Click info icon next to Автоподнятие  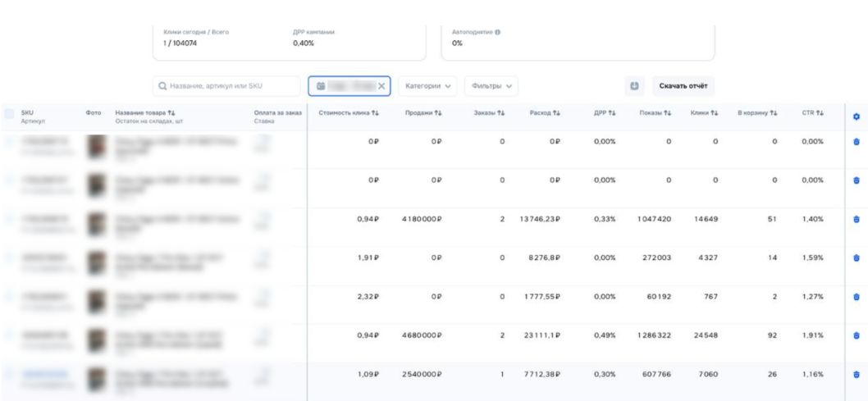click(498, 32)
